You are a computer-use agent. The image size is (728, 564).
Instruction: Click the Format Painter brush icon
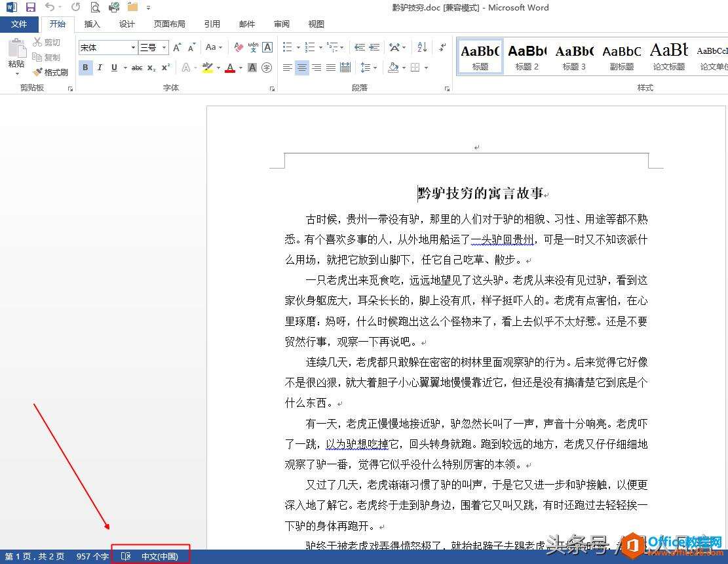point(37,72)
